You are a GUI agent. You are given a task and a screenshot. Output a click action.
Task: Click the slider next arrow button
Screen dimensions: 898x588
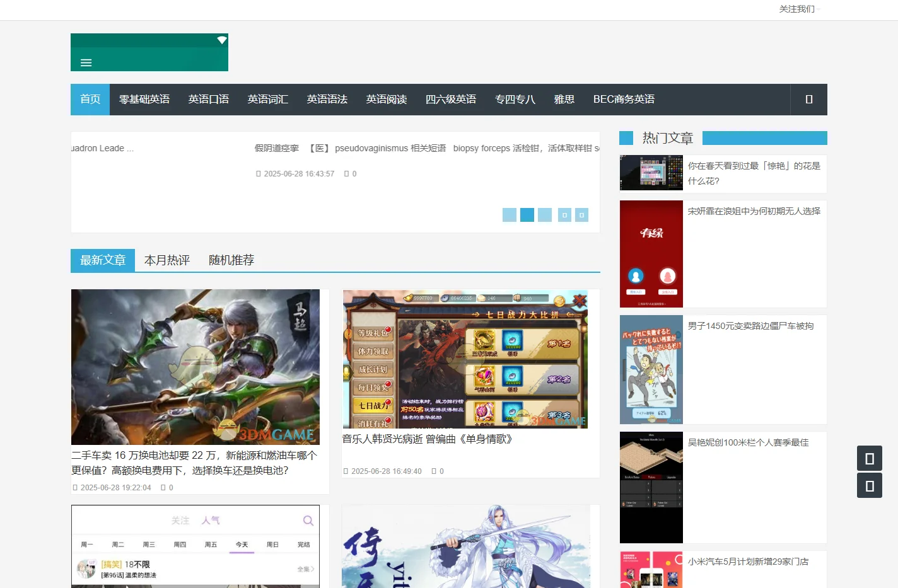581,215
